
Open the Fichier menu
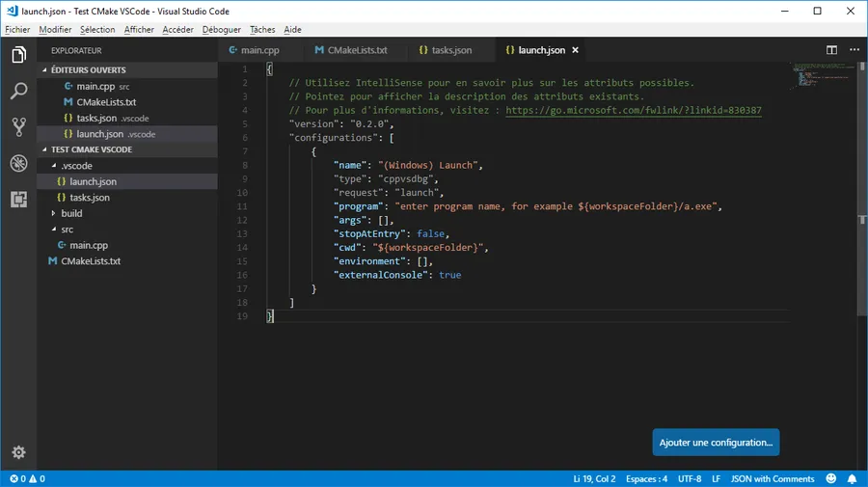point(17,29)
